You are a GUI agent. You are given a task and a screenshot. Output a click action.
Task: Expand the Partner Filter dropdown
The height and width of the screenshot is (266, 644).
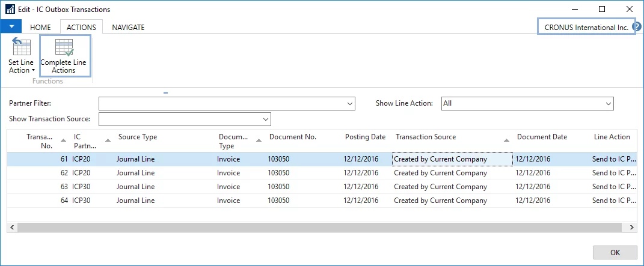click(x=350, y=104)
